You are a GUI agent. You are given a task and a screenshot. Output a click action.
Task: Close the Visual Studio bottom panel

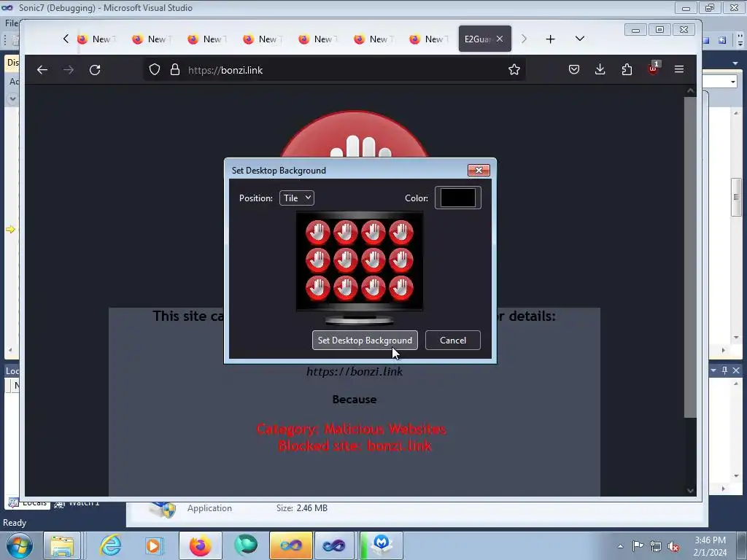(x=736, y=370)
